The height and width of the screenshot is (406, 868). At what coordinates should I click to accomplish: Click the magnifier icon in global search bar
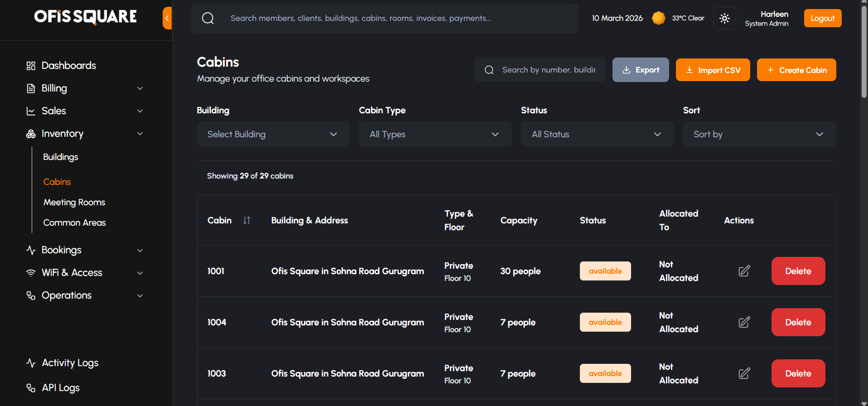(x=208, y=18)
